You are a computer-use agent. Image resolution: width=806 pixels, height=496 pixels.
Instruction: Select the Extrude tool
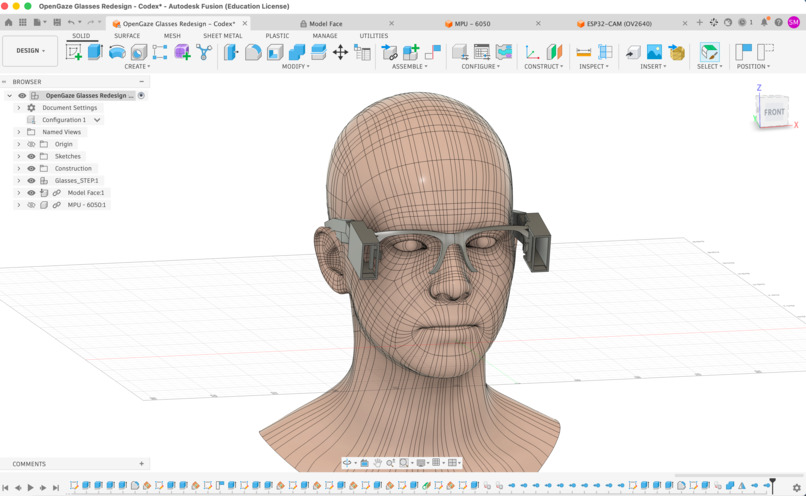click(x=95, y=52)
